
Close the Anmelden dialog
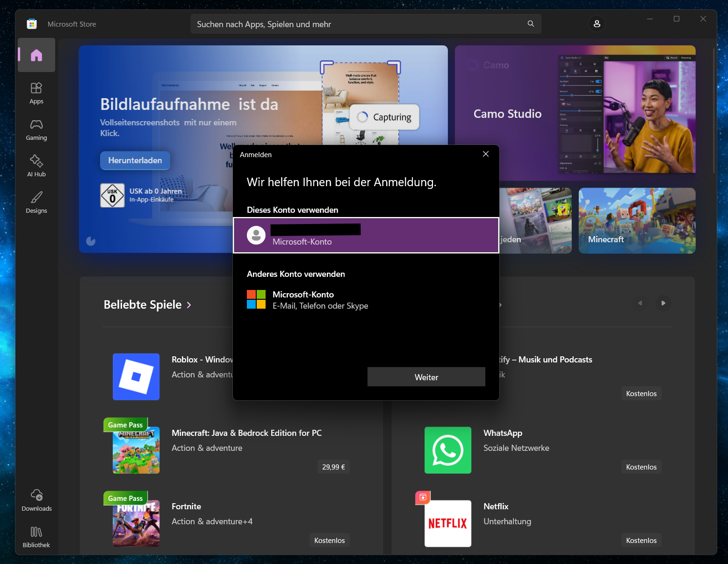[486, 154]
